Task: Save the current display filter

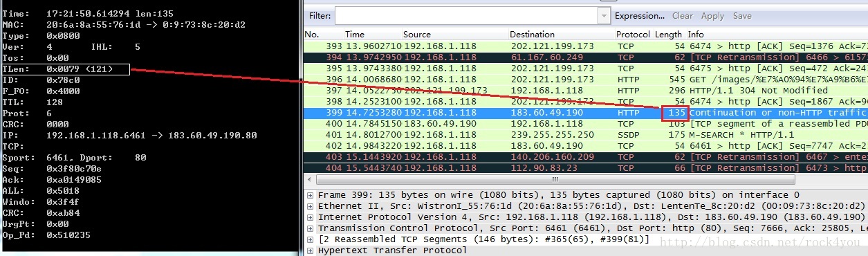Action: pyautogui.click(x=742, y=15)
